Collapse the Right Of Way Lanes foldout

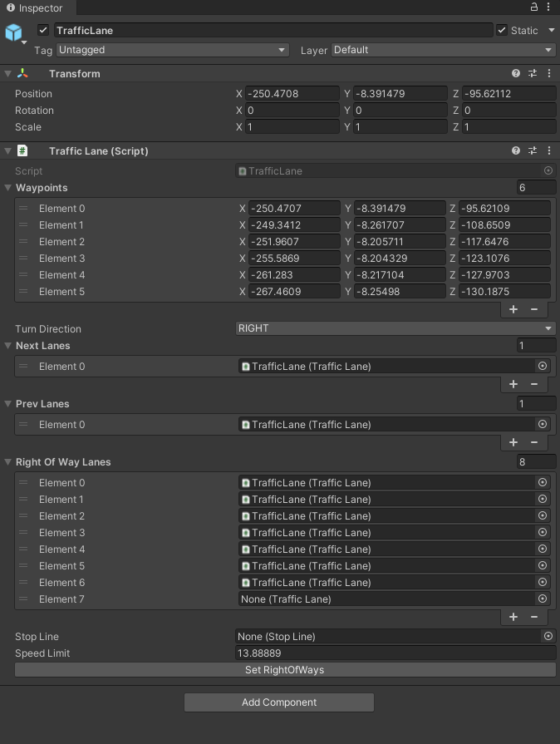8,462
